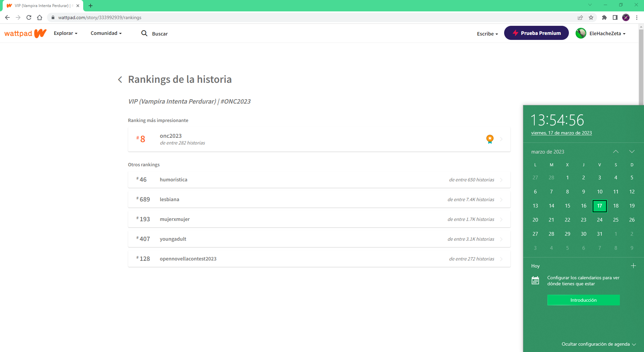Click the marzo de 2023 month header
This screenshot has height=352, width=644.
pyautogui.click(x=548, y=152)
